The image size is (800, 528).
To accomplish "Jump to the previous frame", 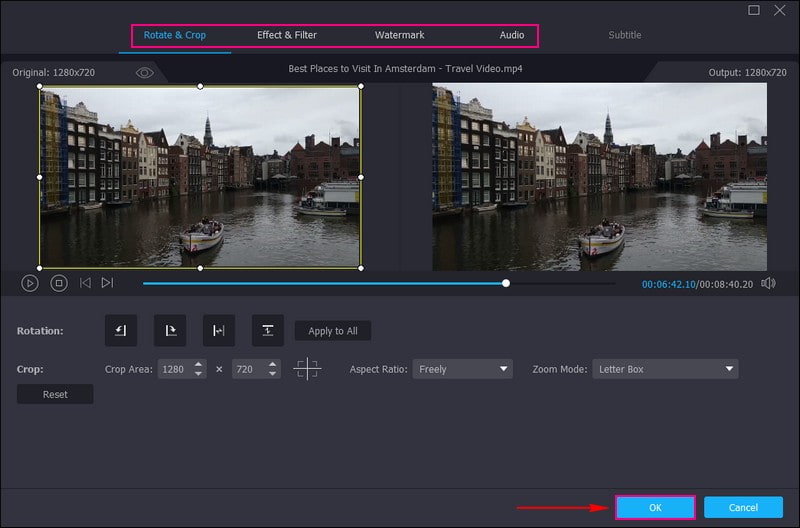I will tap(85, 283).
